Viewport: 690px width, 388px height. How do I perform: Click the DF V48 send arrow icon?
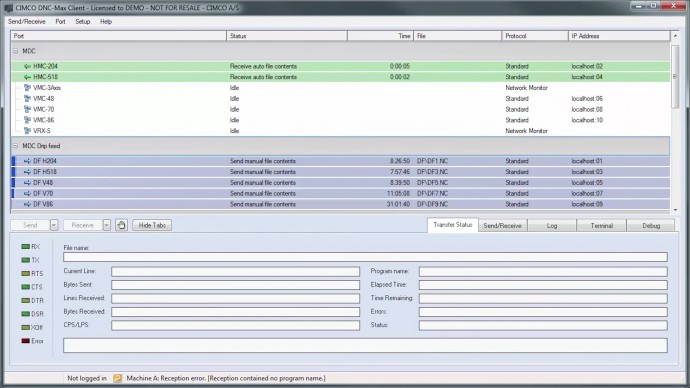pos(27,183)
